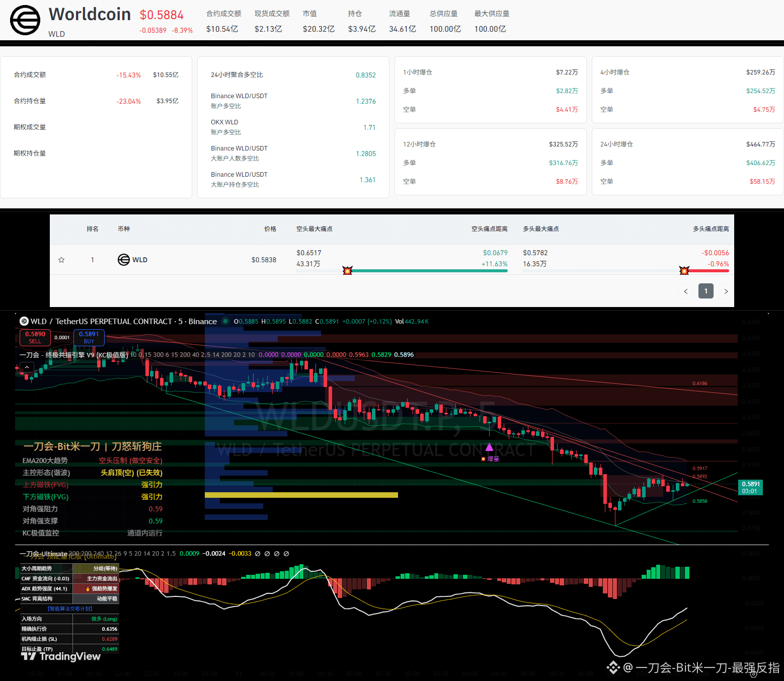Click the 一刀会 - 终极共振引擎 V9 indicator title
Viewport: 784px width, 681px height.
74,355
